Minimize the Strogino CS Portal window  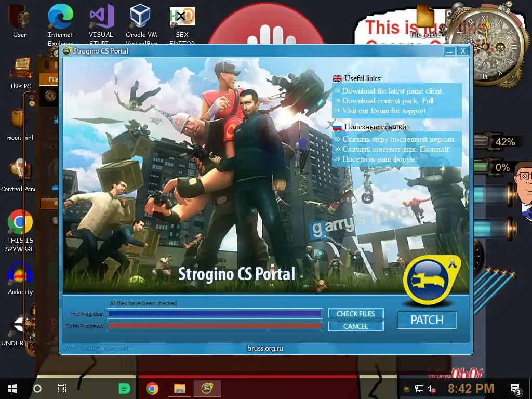449,51
